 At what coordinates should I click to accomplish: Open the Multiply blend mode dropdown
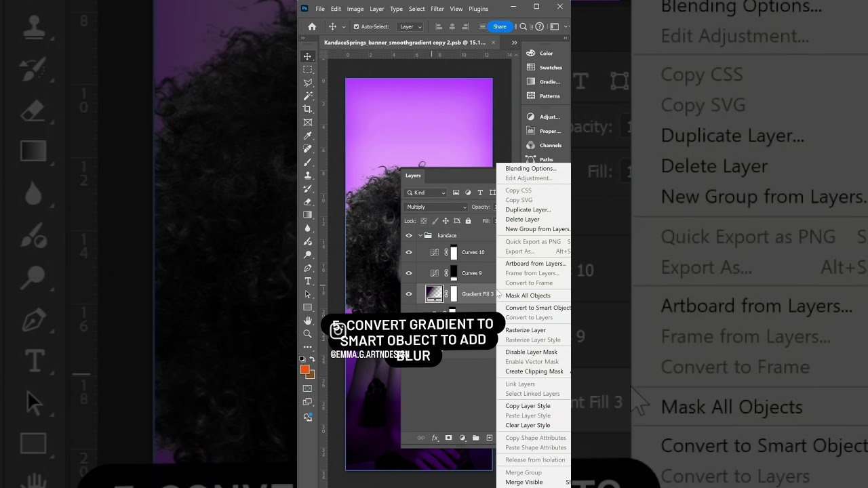[436, 207]
